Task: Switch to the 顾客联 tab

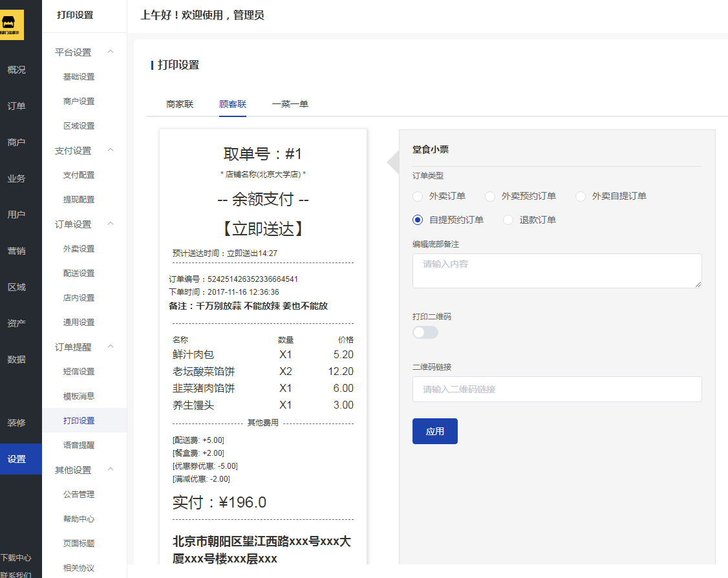Action: 233,104
